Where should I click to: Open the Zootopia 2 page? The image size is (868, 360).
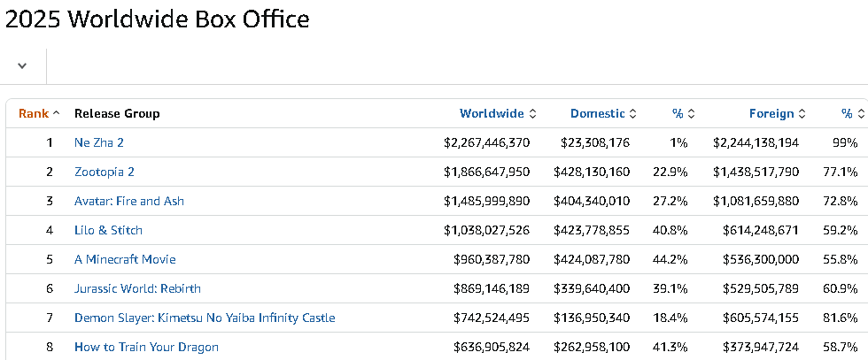click(x=105, y=172)
